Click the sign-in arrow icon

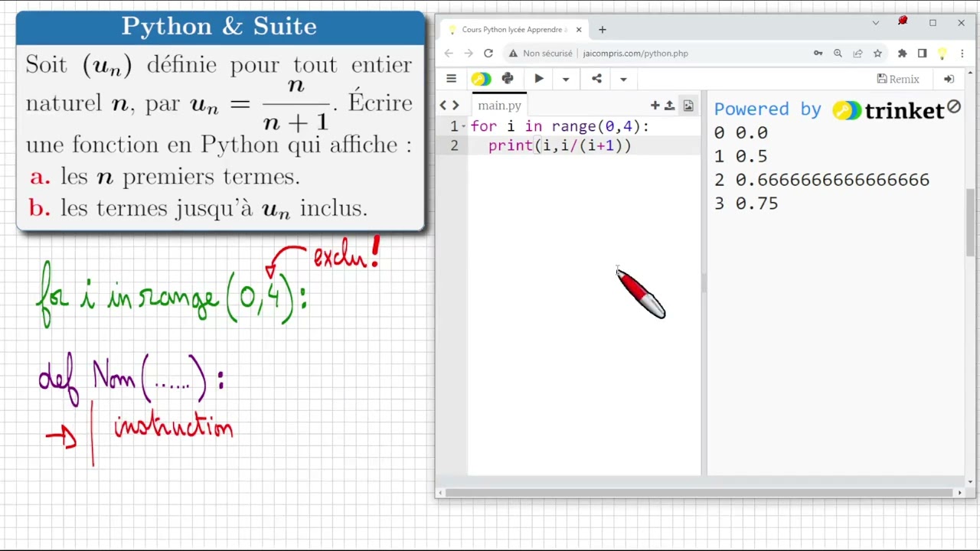(949, 79)
